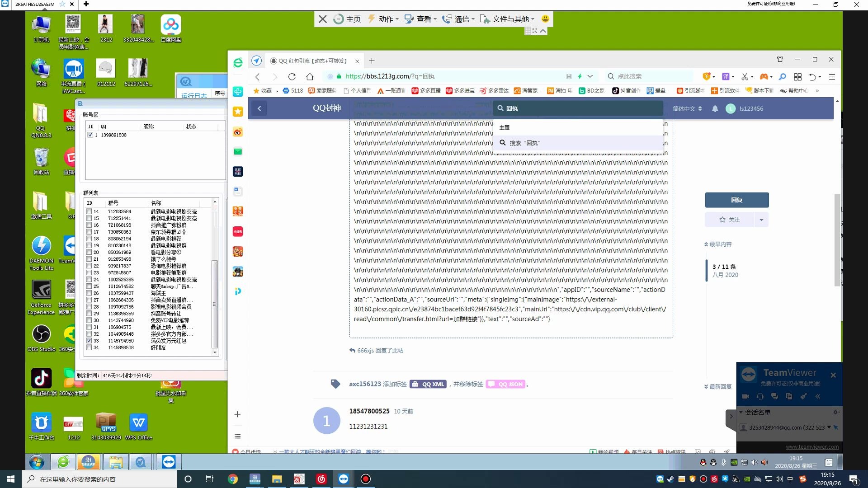Image resolution: width=868 pixels, height=488 pixels.
Task: Check group 1143744990 免费VIP电影推荐 checkbox
Action: click(89, 320)
